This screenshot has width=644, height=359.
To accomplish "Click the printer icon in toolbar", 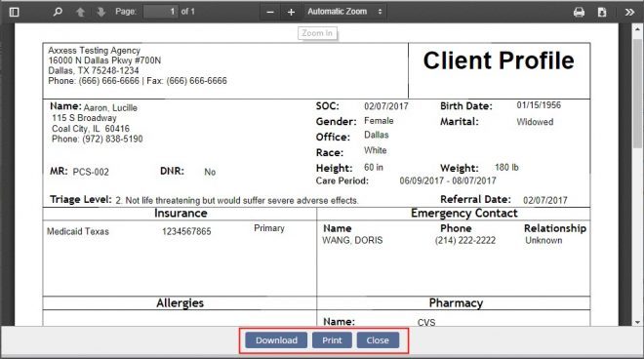I will [x=579, y=12].
